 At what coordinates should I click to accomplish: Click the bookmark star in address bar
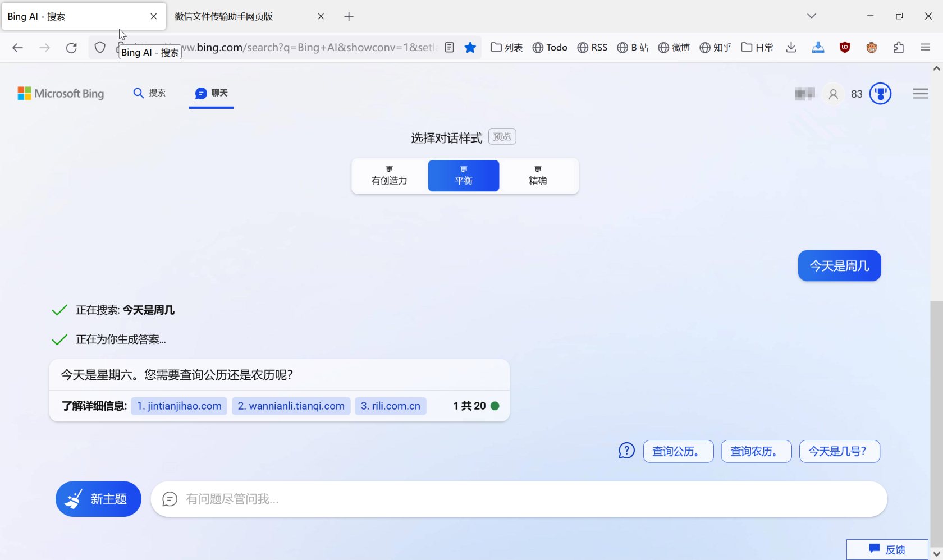coord(470,48)
